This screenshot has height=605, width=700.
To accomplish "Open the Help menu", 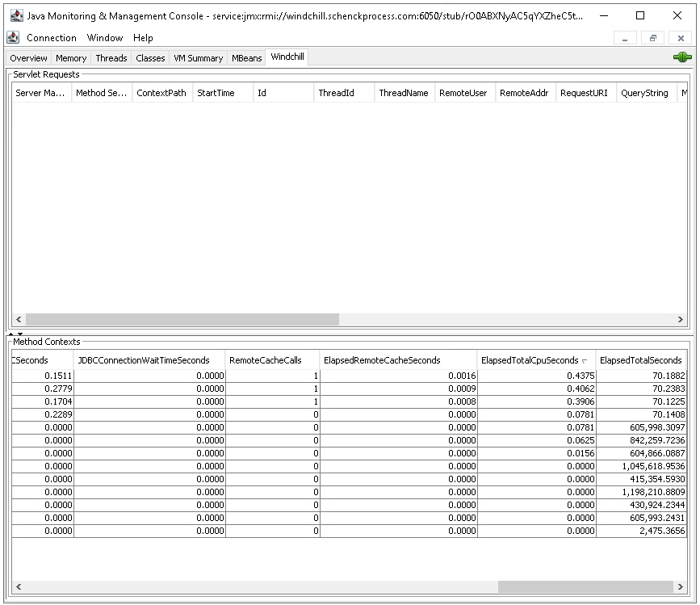I will tap(143, 38).
